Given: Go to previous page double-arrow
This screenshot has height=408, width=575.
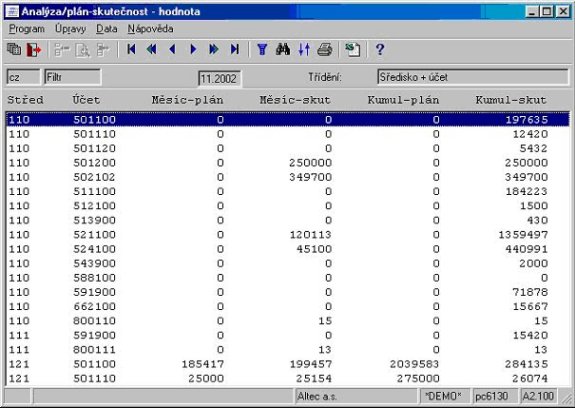Looking at the screenshot, I should pyautogui.click(x=152, y=49).
